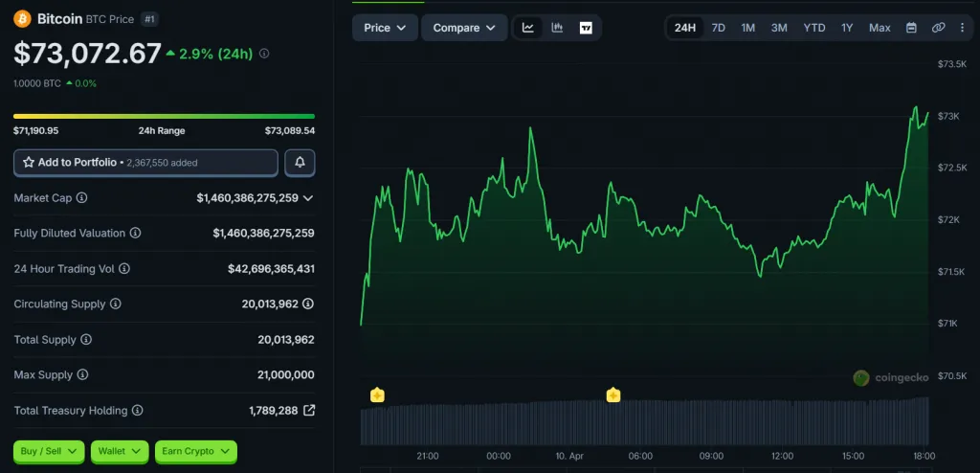Click the first yellow news marker on chart
980x473 pixels.
[377, 394]
